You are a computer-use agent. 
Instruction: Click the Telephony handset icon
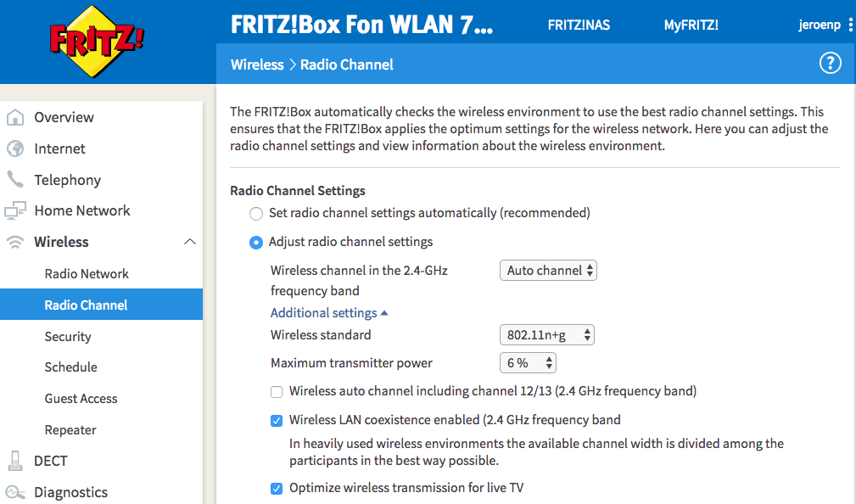[x=15, y=180]
